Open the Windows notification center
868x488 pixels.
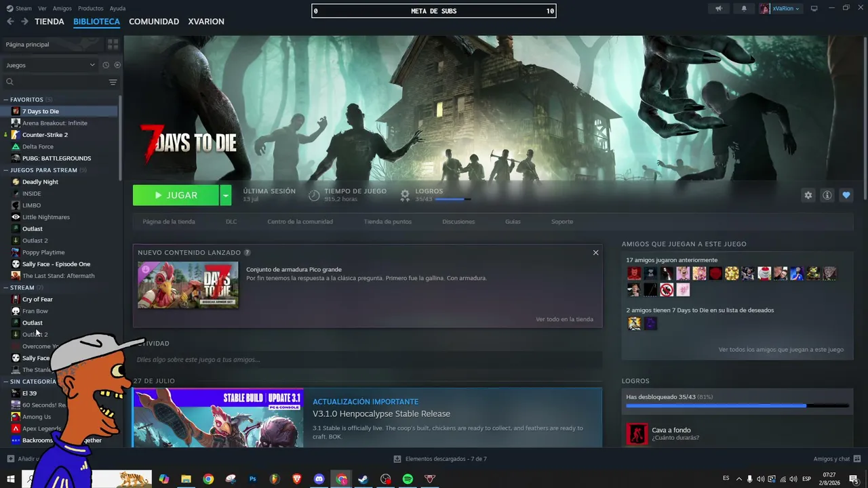click(x=853, y=479)
